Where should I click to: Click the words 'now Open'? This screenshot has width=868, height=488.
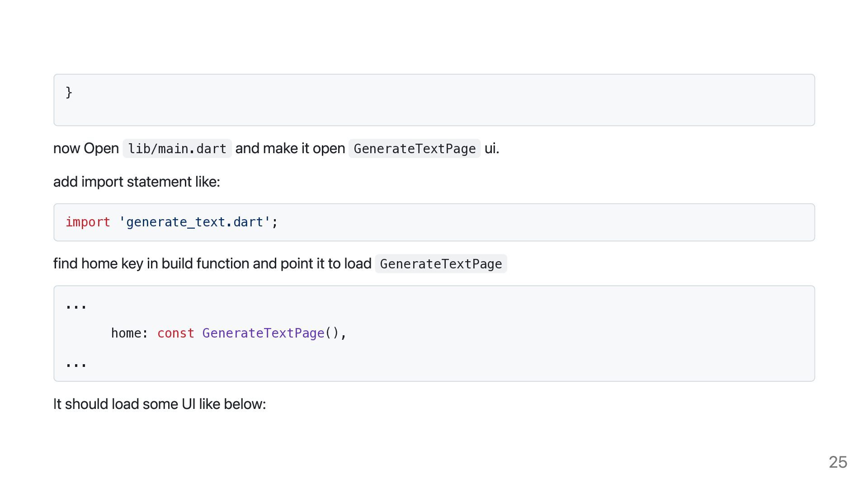tap(86, 148)
